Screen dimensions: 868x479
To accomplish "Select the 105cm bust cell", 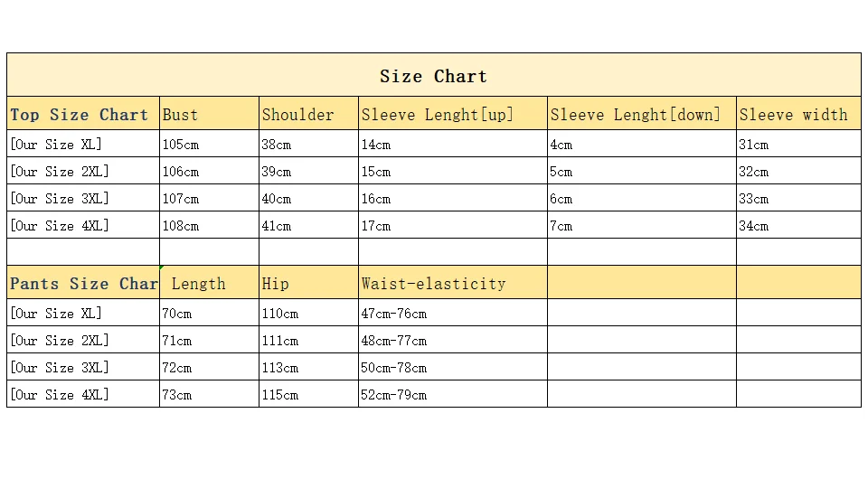I will pyautogui.click(x=209, y=145).
